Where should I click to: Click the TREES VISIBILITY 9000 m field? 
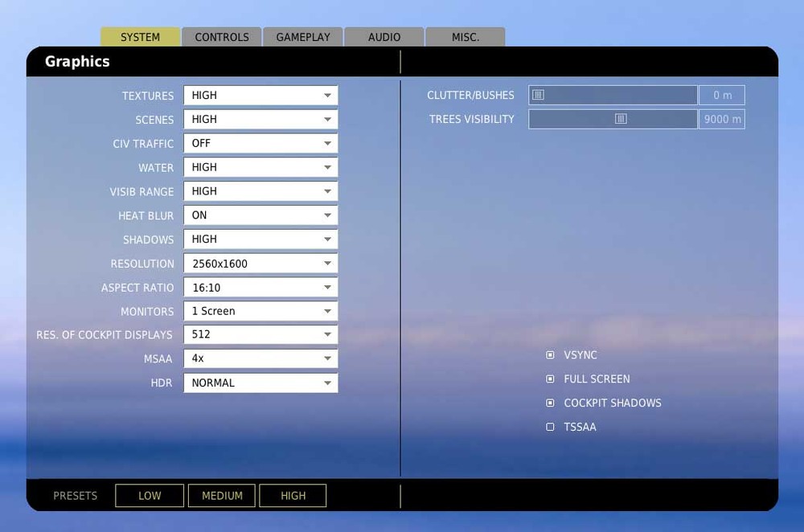pyautogui.click(x=721, y=120)
